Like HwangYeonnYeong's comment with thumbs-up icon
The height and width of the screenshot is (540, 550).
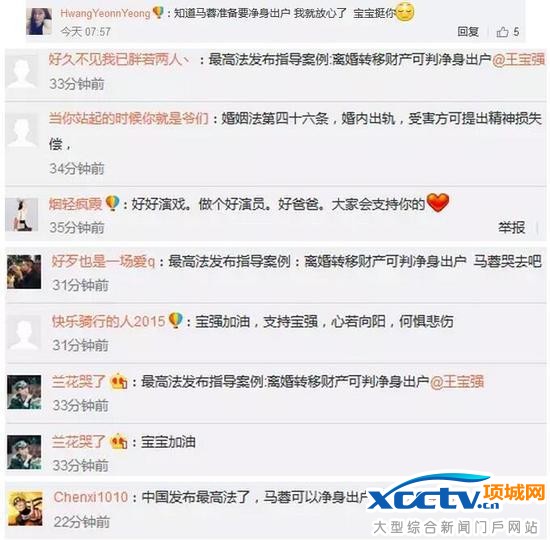503,32
